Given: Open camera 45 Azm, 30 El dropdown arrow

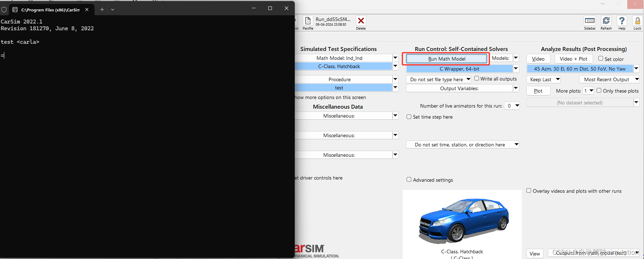Looking at the screenshot, I should click(x=636, y=68).
